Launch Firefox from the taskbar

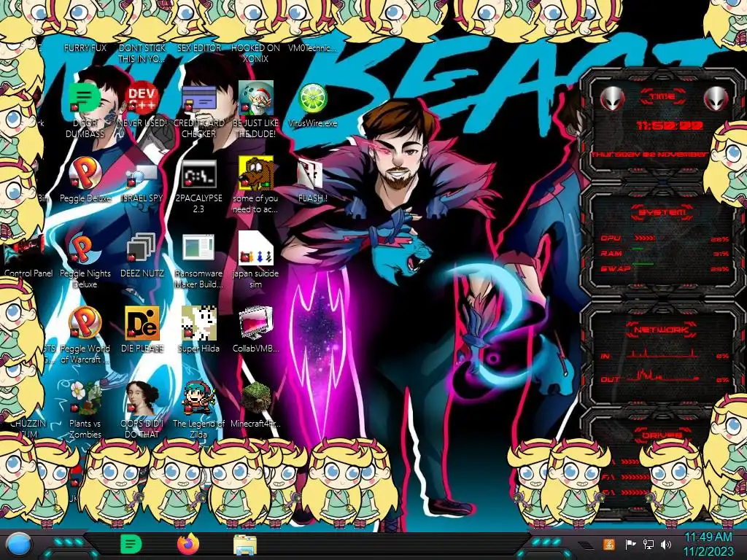[x=188, y=544]
